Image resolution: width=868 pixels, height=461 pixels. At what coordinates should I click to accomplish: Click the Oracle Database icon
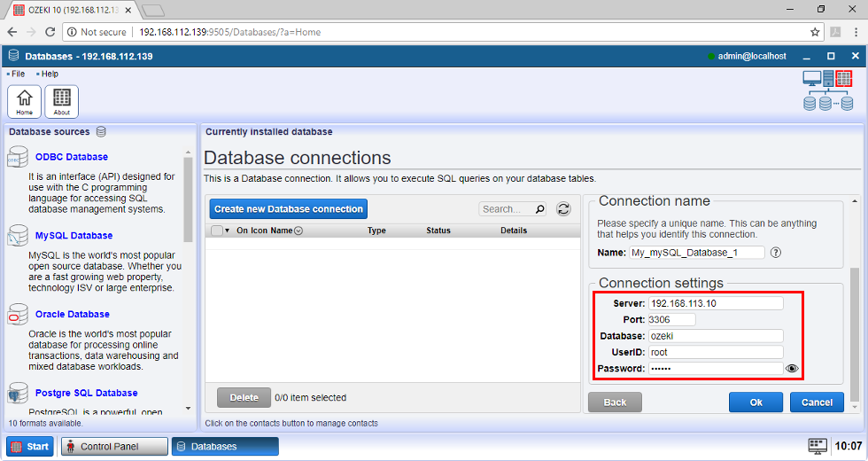(x=18, y=315)
